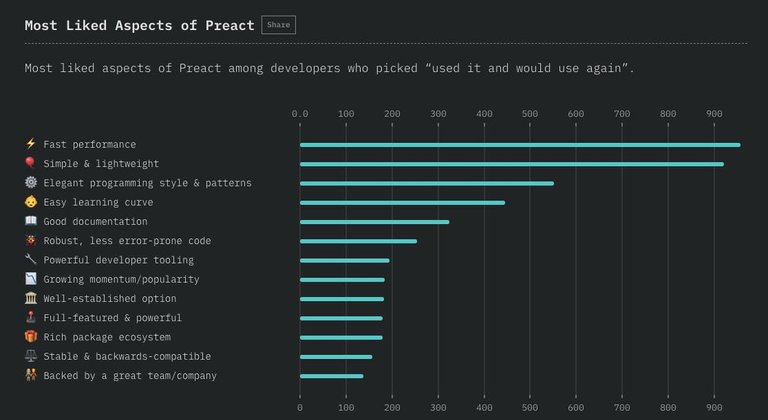
Task: Click the people Backed by great team icon
Action: click(31, 376)
